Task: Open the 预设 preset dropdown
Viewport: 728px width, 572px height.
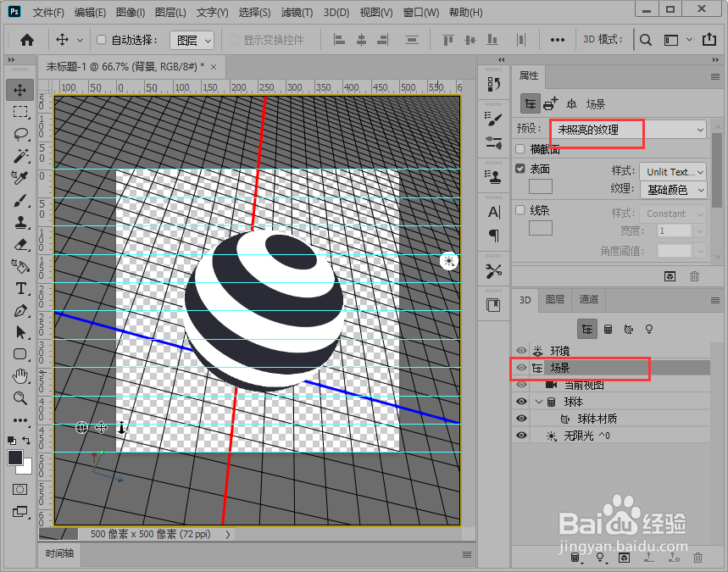Action: (x=628, y=130)
